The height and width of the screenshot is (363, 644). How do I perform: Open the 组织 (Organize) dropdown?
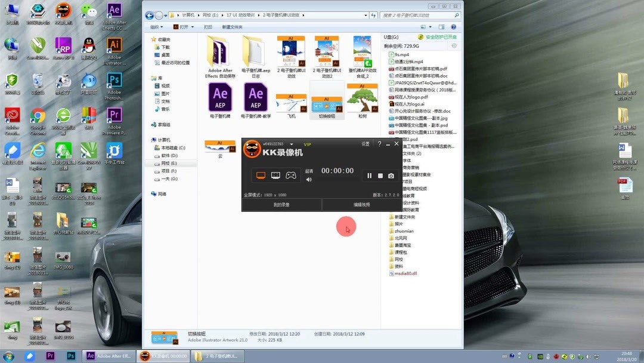(x=155, y=27)
